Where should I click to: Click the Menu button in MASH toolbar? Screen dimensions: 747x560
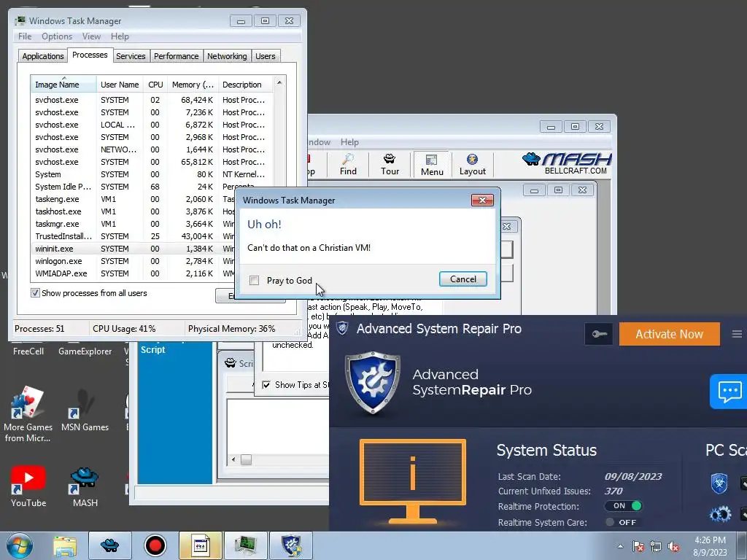click(x=432, y=165)
